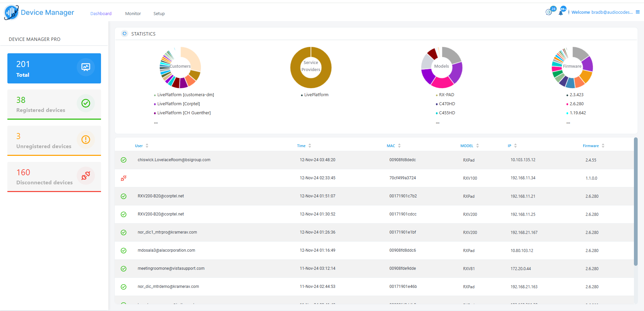Click status icon for 00171901c7b2 row
The image size is (644, 311).
coord(123,196)
